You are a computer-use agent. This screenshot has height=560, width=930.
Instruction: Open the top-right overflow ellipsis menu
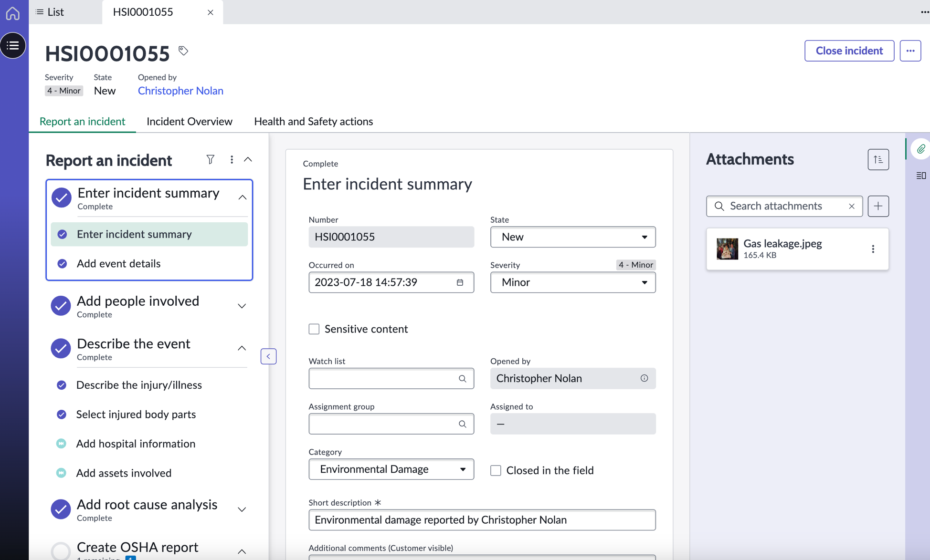click(x=924, y=12)
